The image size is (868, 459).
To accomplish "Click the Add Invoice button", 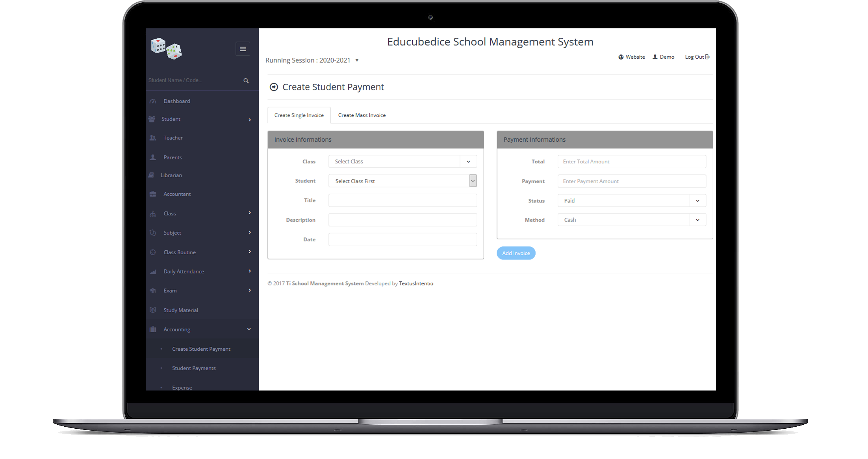I will 516,253.
